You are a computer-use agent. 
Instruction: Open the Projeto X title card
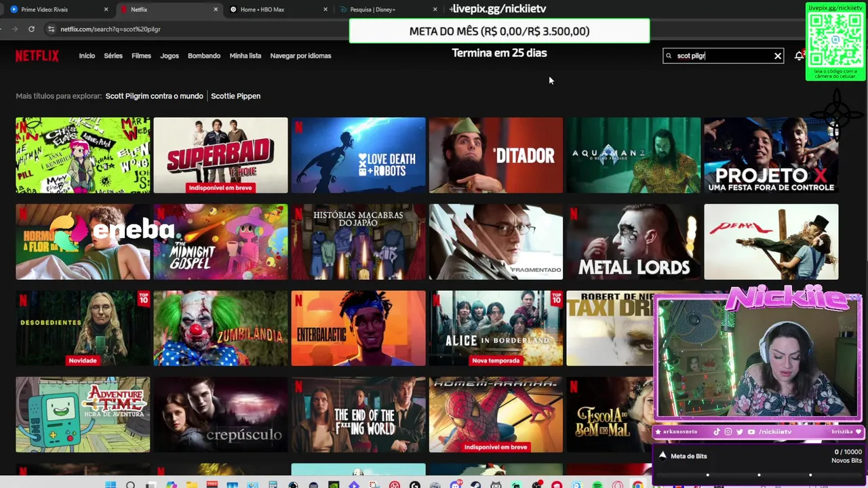tap(771, 155)
